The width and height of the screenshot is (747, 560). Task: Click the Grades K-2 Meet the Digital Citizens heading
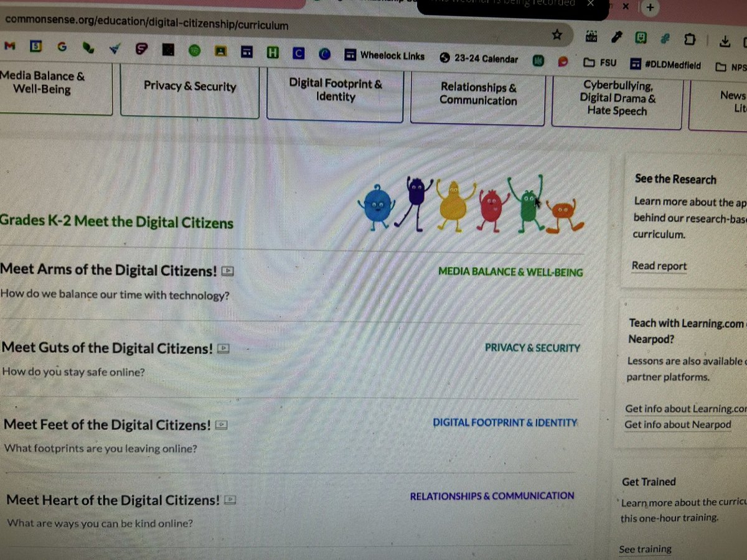pos(116,222)
